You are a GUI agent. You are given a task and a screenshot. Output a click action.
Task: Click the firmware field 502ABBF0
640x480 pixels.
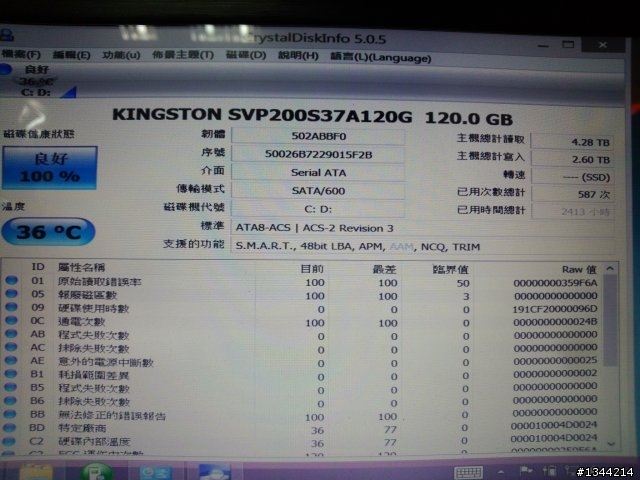[x=318, y=136]
